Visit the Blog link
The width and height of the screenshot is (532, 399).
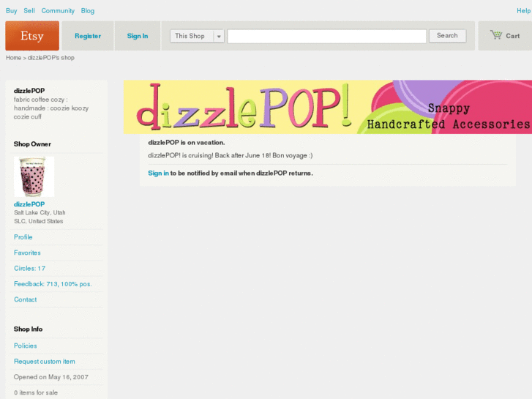pyautogui.click(x=88, y=11)
